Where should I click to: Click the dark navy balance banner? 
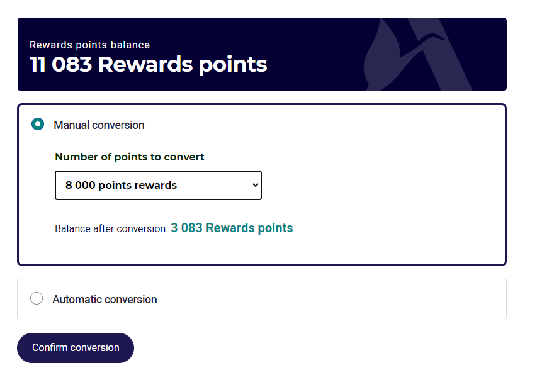262,54
